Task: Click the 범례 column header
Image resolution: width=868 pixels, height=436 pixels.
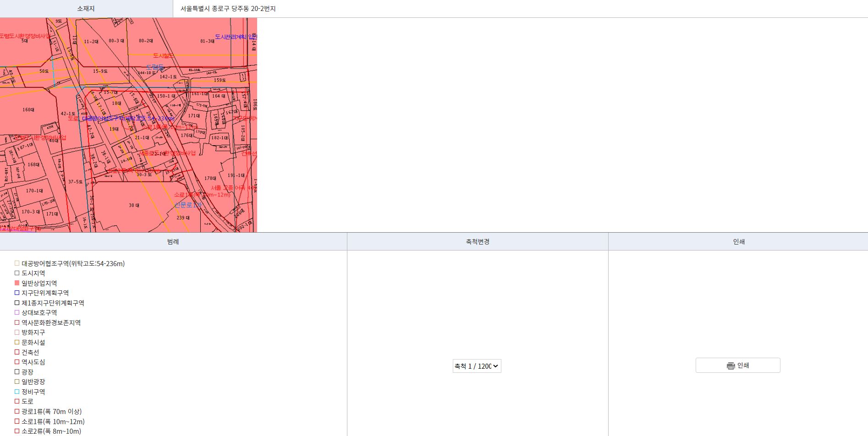Action: click(173, 241)
